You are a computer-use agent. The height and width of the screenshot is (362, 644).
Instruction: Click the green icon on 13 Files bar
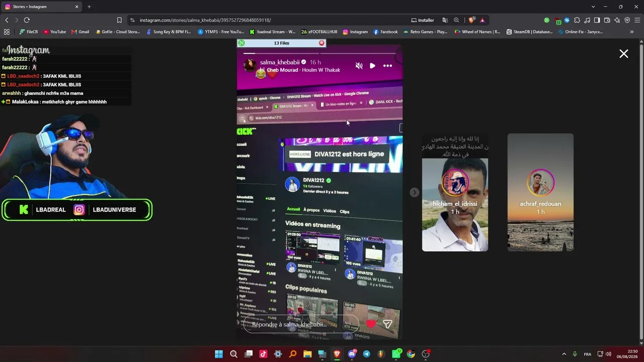tap(242, 43)
